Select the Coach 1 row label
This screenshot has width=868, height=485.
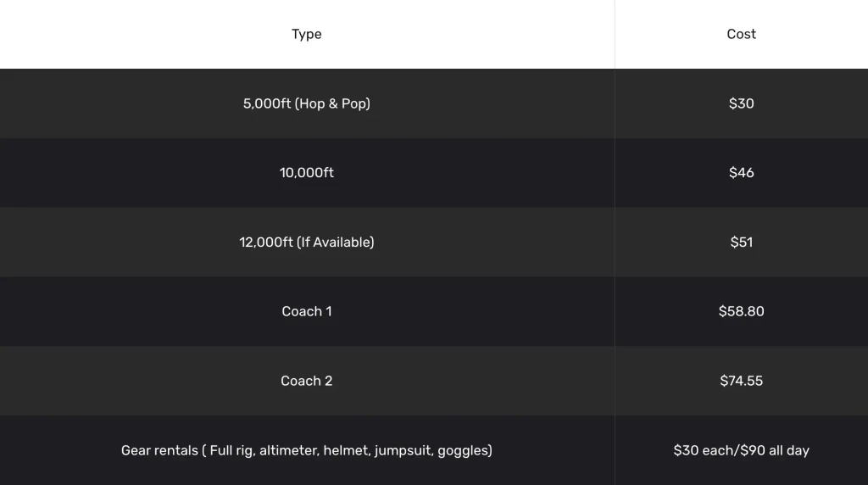coord(306,311)
